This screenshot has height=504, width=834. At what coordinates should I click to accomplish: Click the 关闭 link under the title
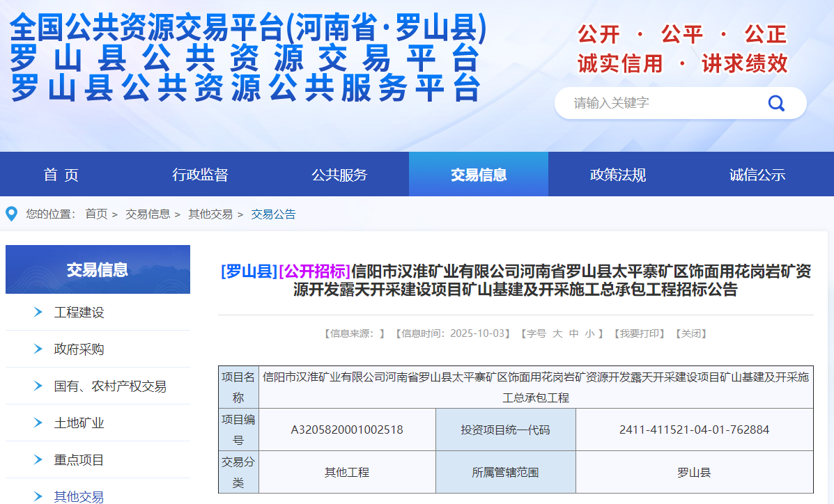coord(691,334)
